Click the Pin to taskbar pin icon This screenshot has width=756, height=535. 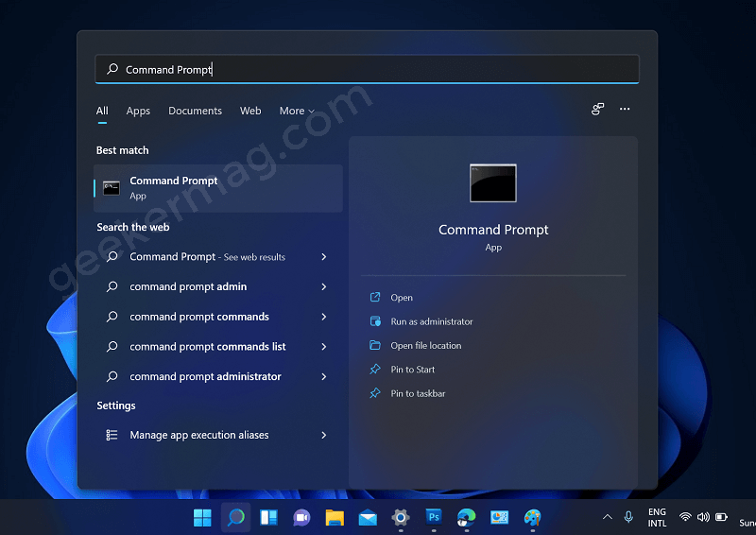pos(375,393)
